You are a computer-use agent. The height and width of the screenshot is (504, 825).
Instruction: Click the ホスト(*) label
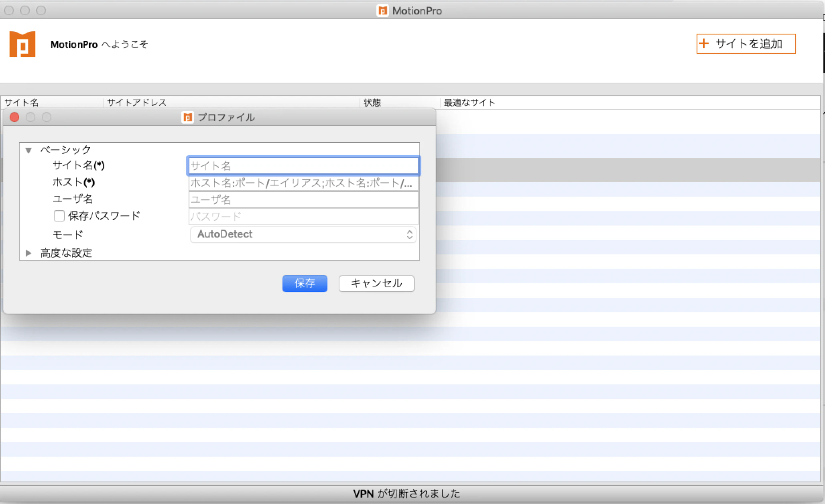[x=73, y=183]
